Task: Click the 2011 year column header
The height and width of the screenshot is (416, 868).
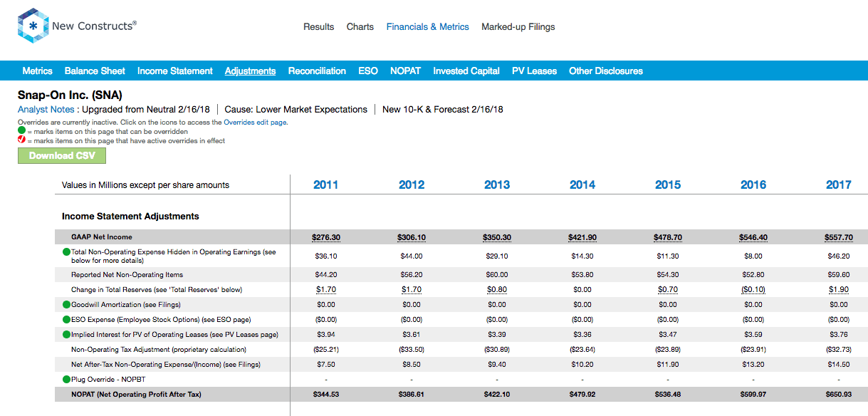Action: [326, 184]
